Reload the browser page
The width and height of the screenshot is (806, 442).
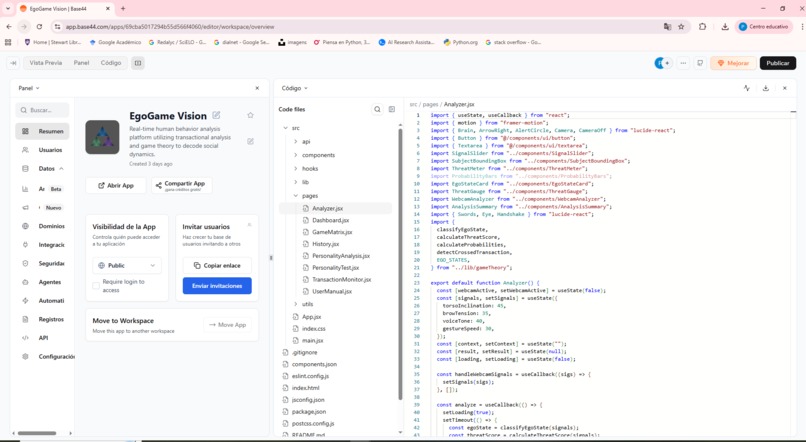point(39,27)
